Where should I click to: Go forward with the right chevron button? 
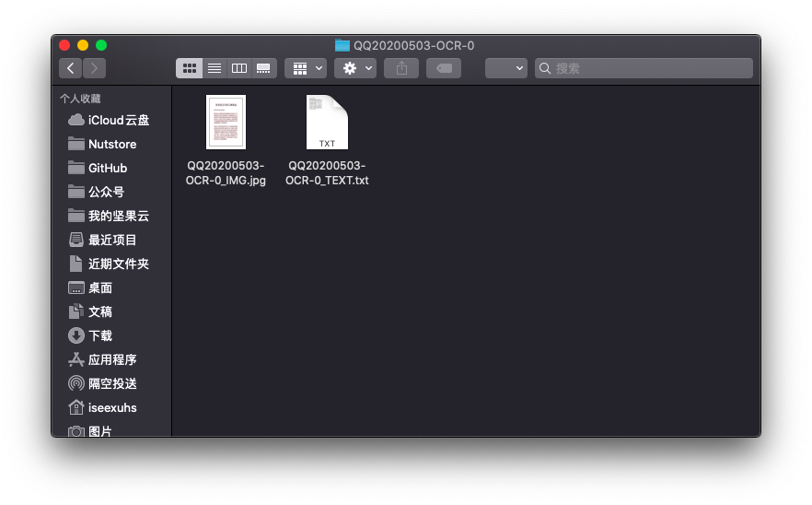[x=94, y=68]
